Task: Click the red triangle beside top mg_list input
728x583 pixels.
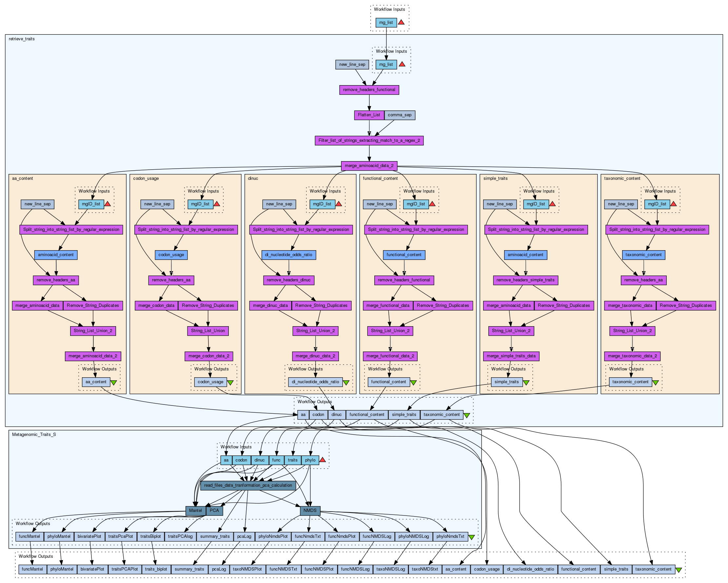Action: coord(401,22)
